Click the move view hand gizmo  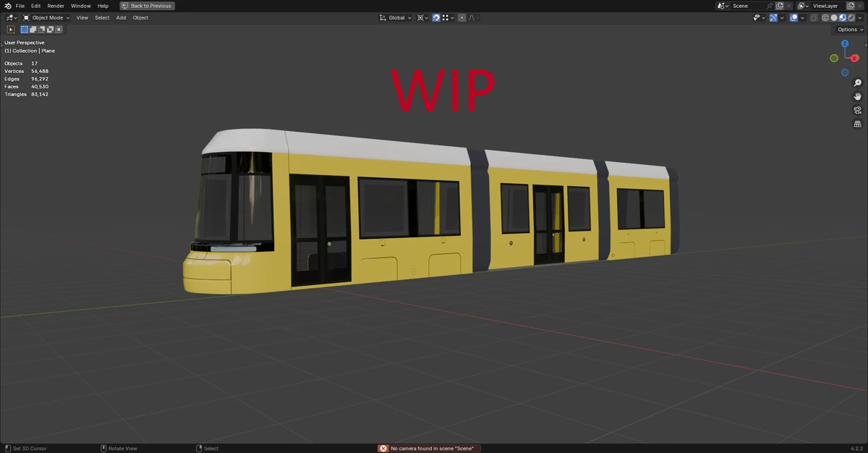858,96
